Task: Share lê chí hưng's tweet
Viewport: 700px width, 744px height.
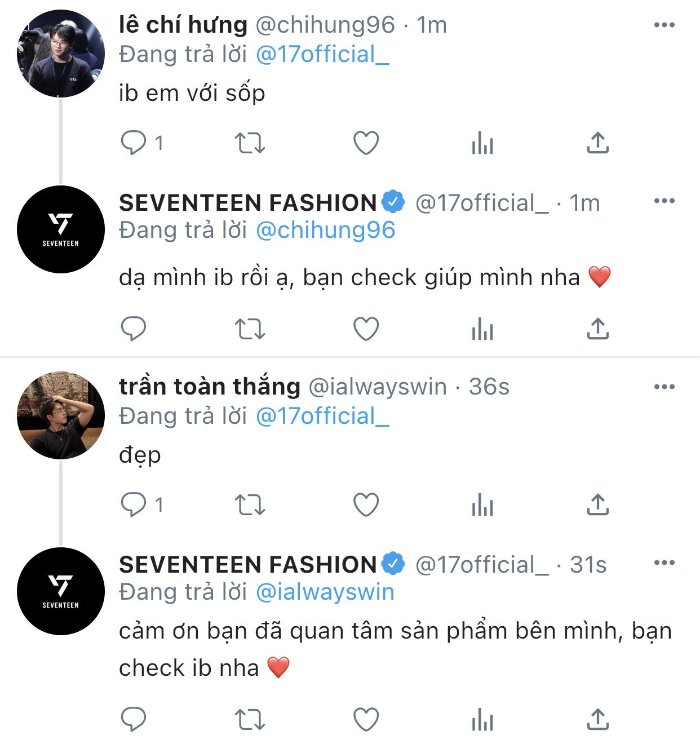Action: point(597,143)
